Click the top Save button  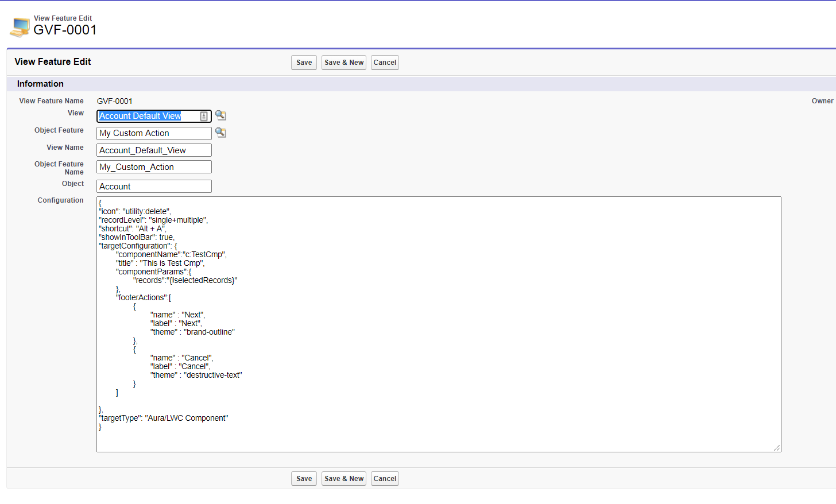[x=304, y=63]
